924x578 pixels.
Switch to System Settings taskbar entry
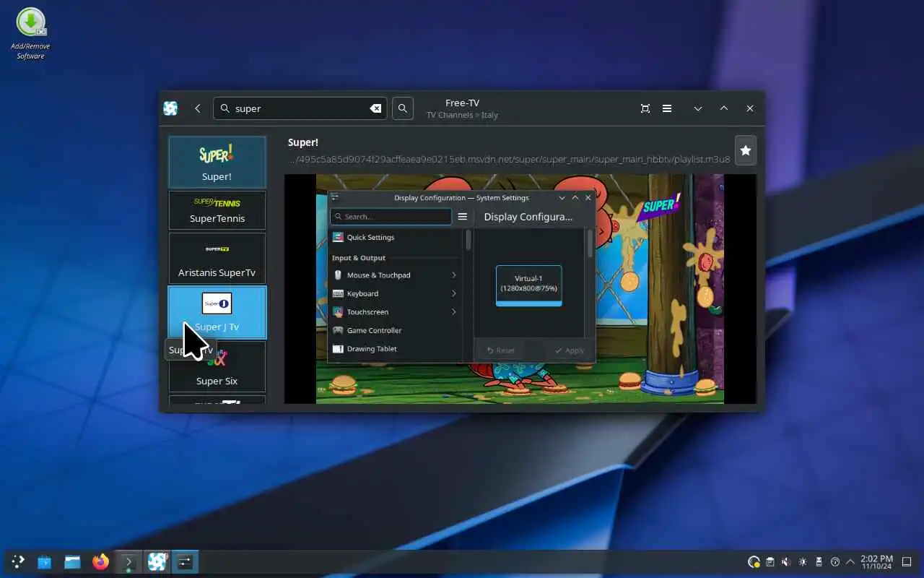coord(185,561)
